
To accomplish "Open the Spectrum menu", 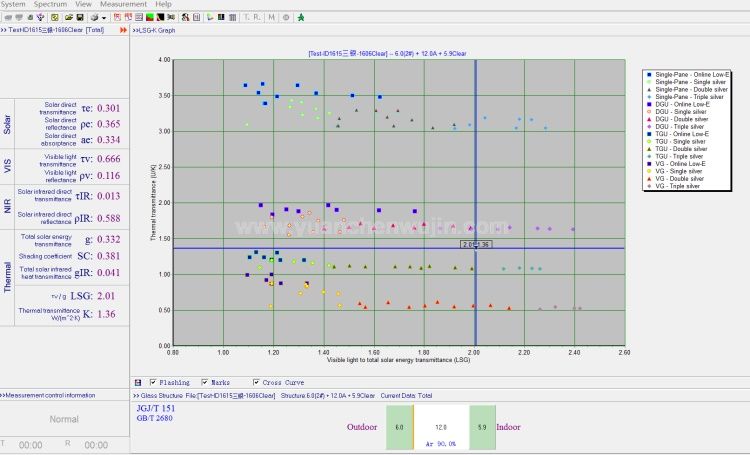I will click(50, 4).
